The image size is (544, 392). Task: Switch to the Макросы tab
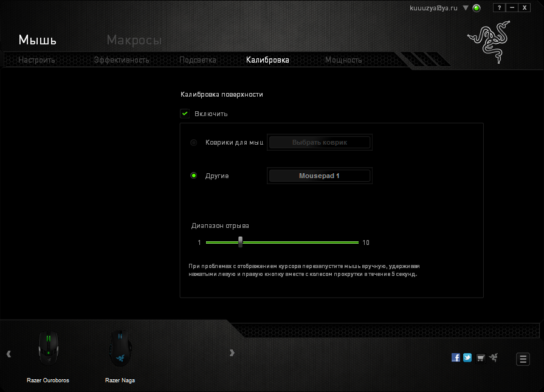134,40
